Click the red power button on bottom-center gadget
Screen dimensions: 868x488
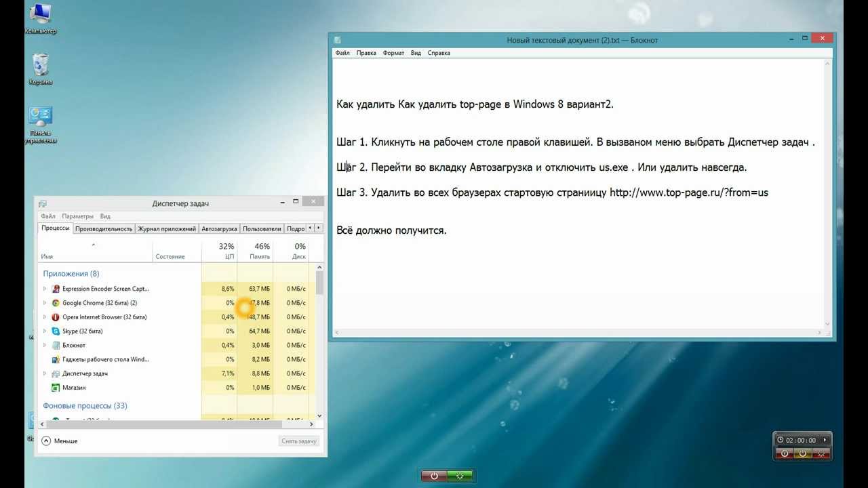click(434, 476)
